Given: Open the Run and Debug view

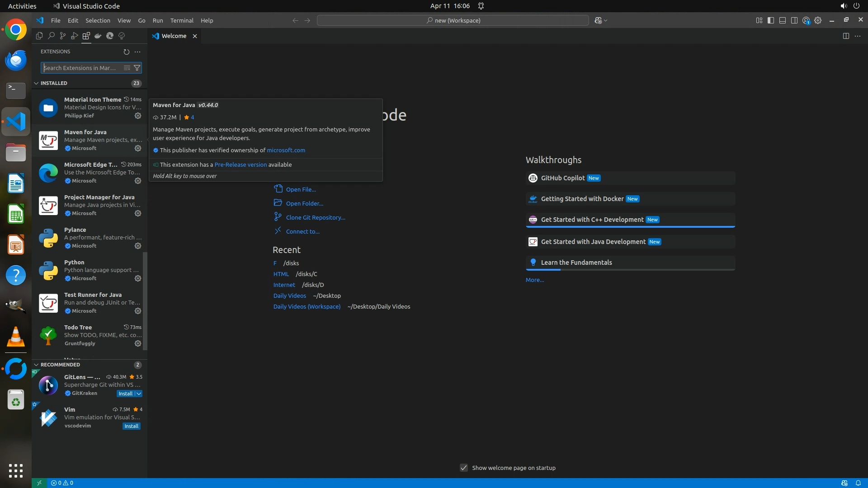Looking at the screenshot, I should [75, 36].
